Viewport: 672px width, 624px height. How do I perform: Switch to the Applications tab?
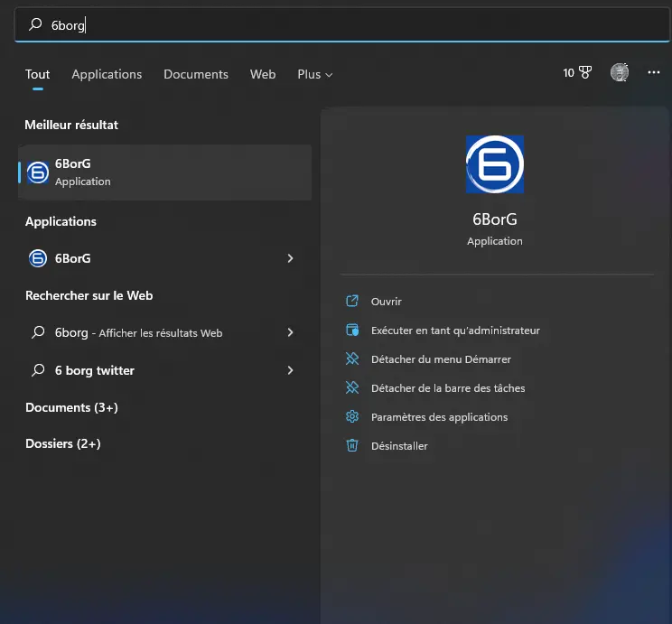(x=107, y=74)
